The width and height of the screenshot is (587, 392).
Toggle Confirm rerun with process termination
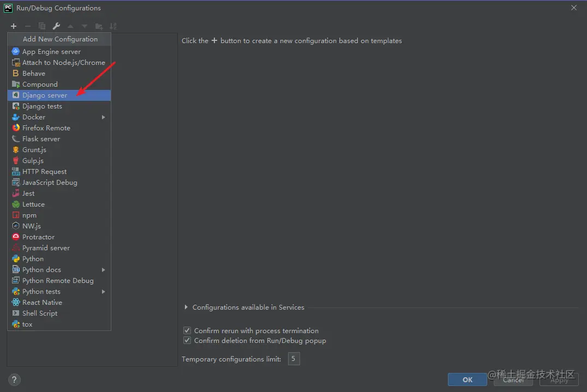pyautogui.click(x=187, y=330)
